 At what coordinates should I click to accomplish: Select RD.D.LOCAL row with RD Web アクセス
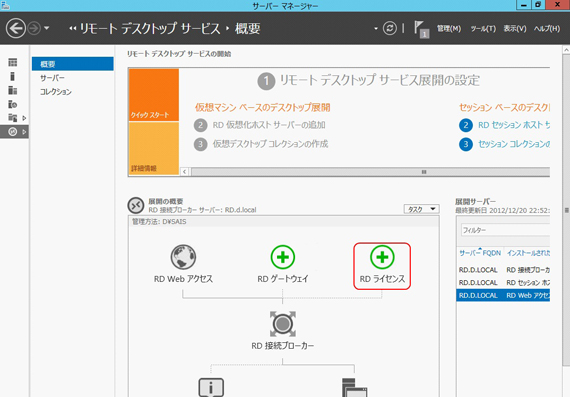tap(503, 295)
